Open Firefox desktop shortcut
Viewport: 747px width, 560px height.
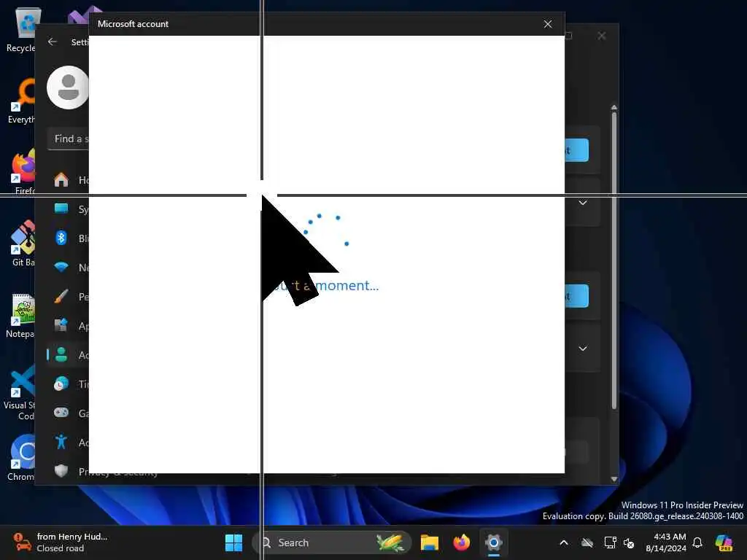click(x=23, y=171)
